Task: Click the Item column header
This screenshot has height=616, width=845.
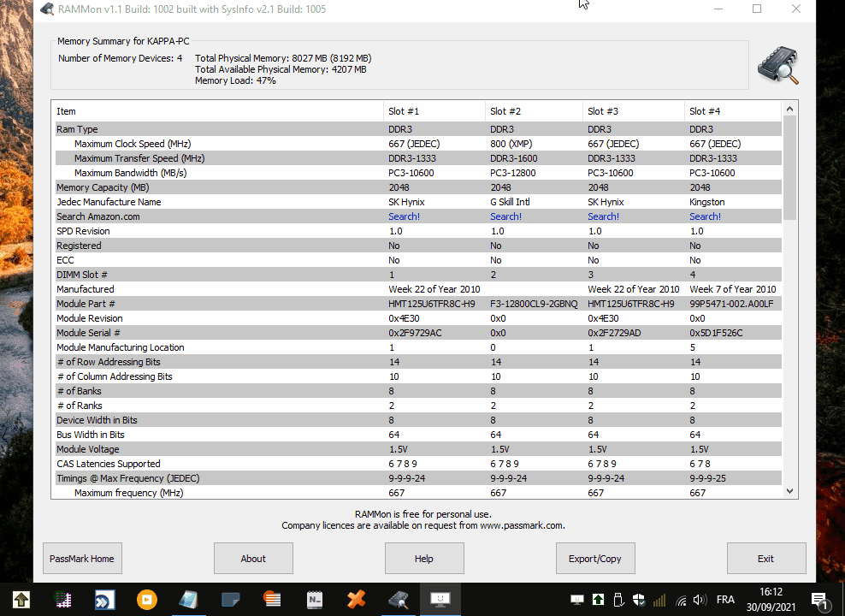Action: [217, 111]
